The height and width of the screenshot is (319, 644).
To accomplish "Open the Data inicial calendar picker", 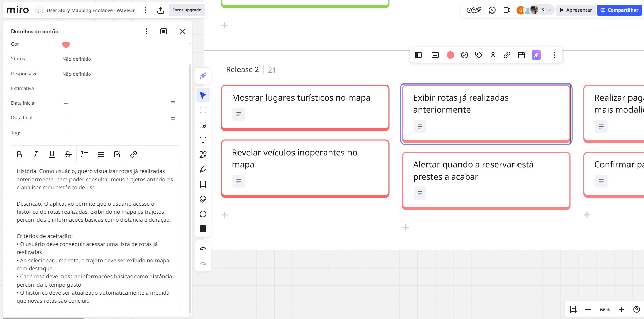I will coord(173,103).
